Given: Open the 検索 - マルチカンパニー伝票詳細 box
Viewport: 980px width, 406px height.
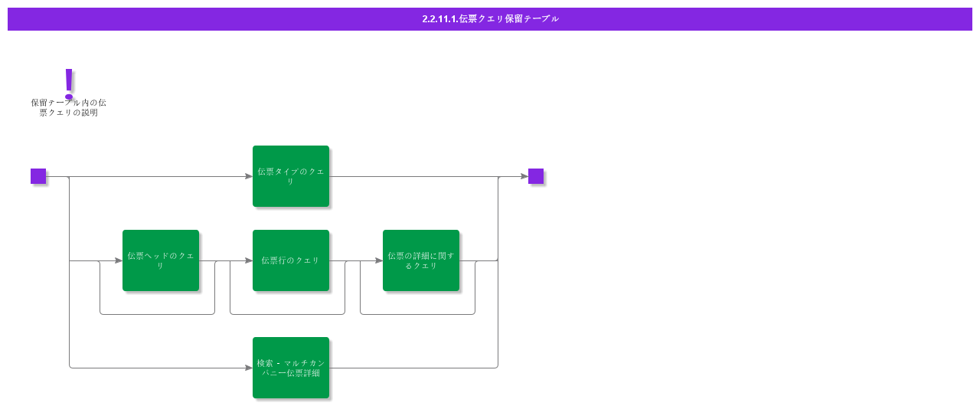Looking at the screenshot, I should (291, 368).
